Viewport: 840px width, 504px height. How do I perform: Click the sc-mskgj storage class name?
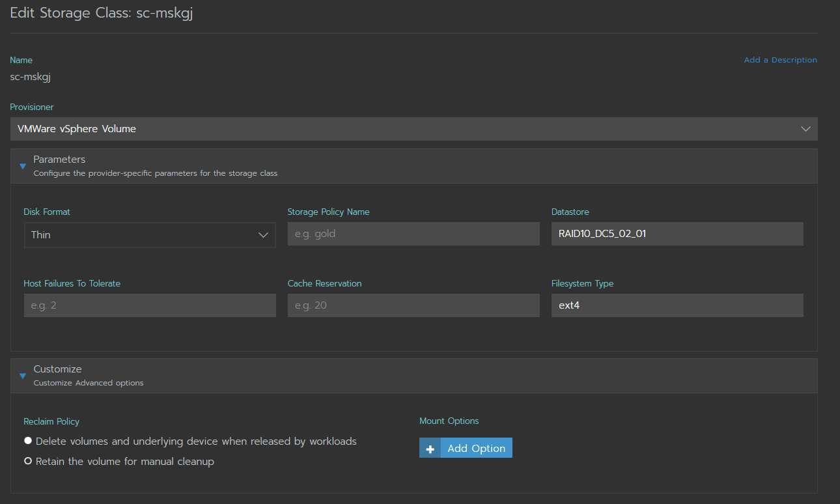tap(30, 76)
